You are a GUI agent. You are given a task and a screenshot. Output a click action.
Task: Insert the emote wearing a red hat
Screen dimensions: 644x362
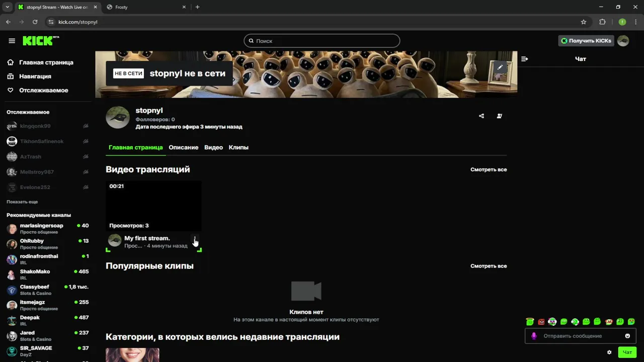(609, 322)
